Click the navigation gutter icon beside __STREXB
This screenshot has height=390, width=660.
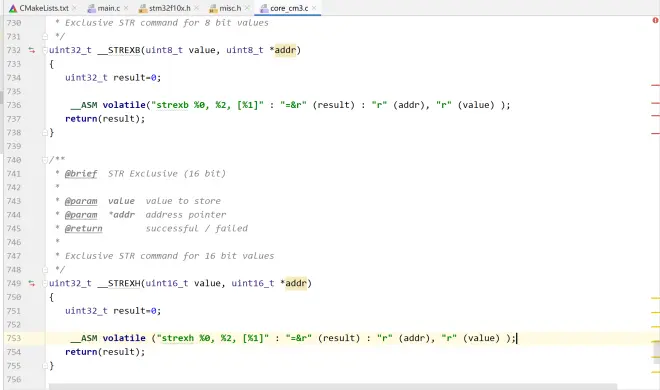pyautogui.click(x=32, y=50)
